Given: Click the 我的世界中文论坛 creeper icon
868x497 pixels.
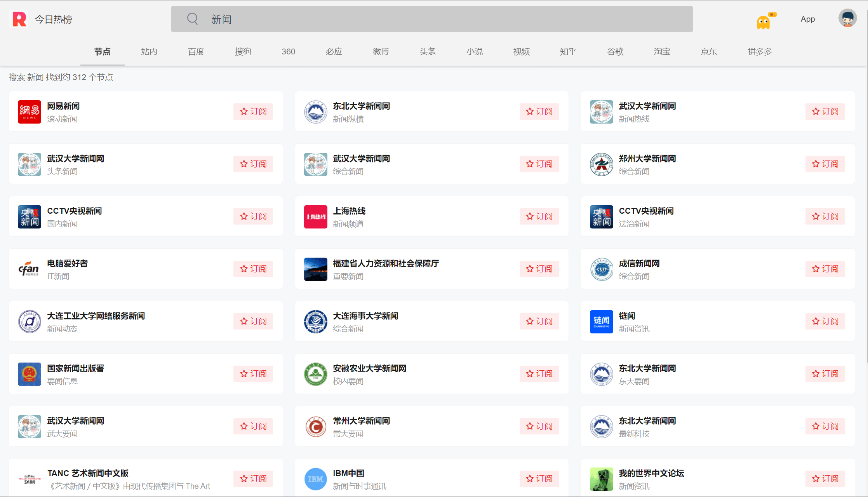Looking at the screenshot, I should tap(601, 479).
